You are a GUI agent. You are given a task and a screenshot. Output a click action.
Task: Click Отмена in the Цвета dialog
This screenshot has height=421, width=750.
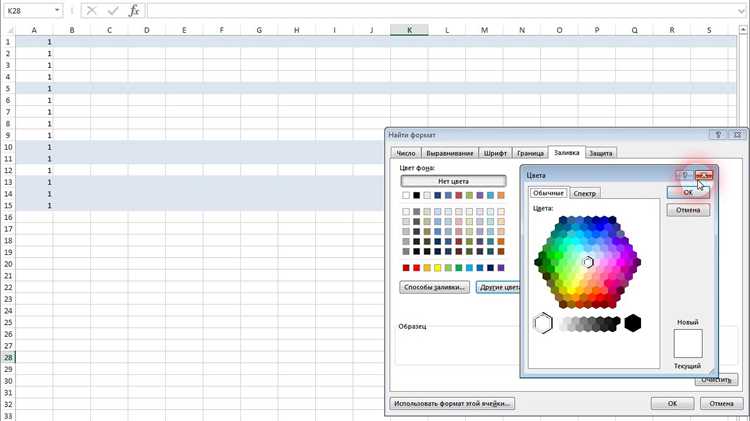point(688,210)
